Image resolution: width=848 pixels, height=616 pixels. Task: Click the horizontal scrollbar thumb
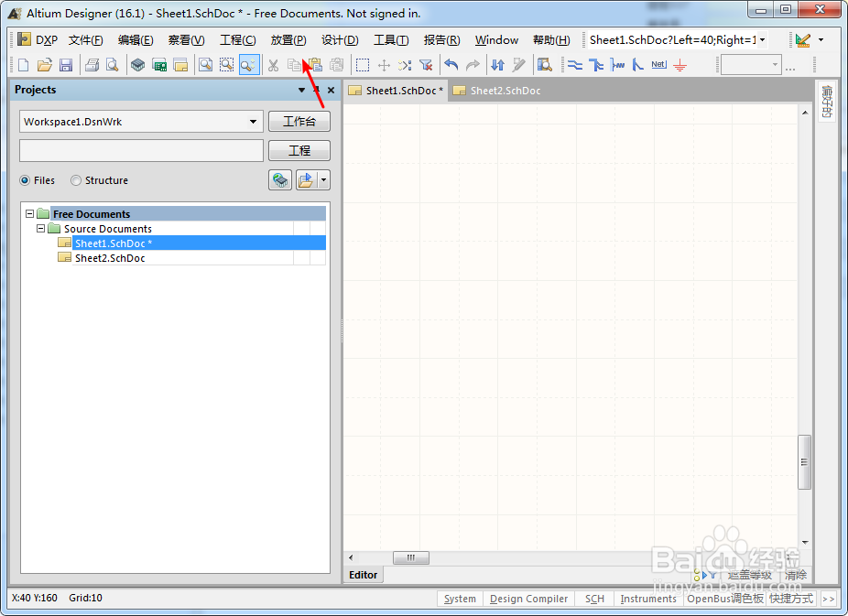[411, 557]
